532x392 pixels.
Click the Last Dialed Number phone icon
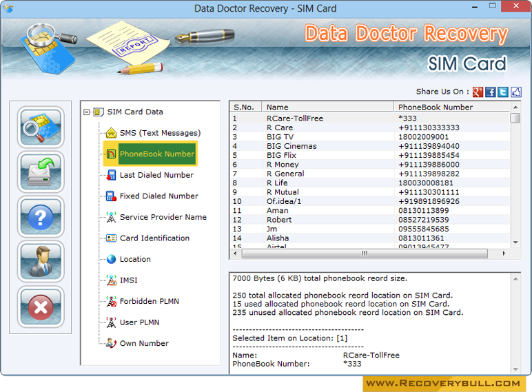click(111, 175)
